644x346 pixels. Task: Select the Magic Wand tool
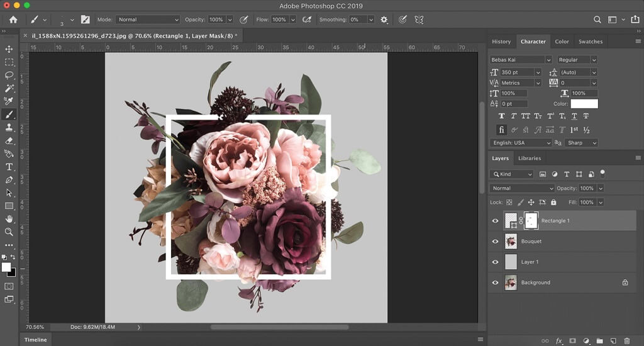[9, 88]
